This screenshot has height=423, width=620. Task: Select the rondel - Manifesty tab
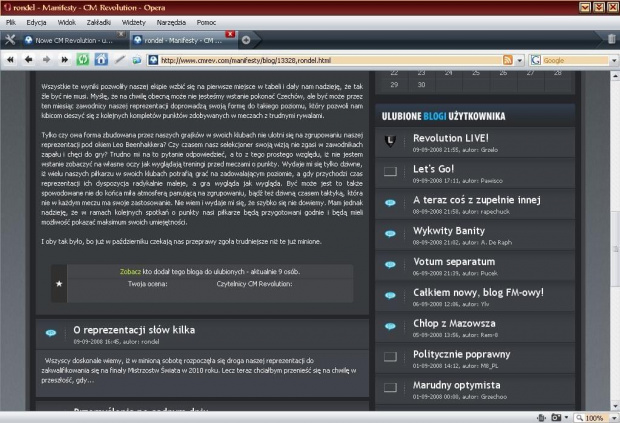click(x=183, y=40)
